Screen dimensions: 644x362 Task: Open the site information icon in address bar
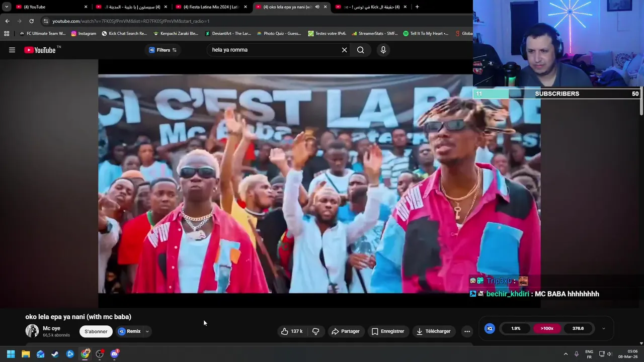46,21
